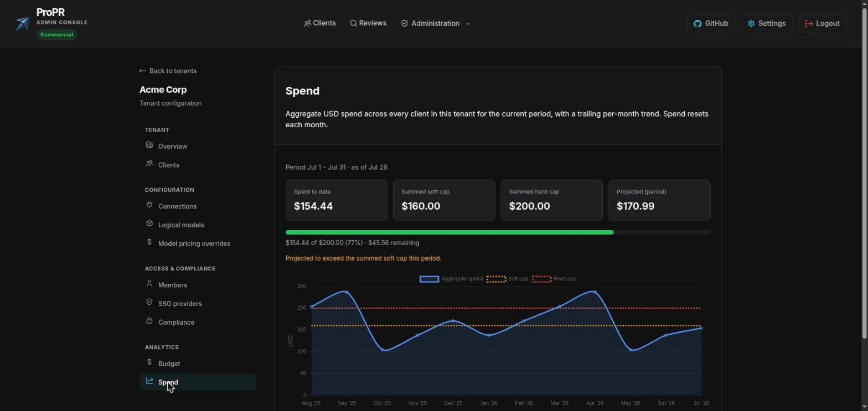The height and width of the screenshot is (411, 868).
Task: Click the Jul '26 chart data point
Action: coord(701,328)
